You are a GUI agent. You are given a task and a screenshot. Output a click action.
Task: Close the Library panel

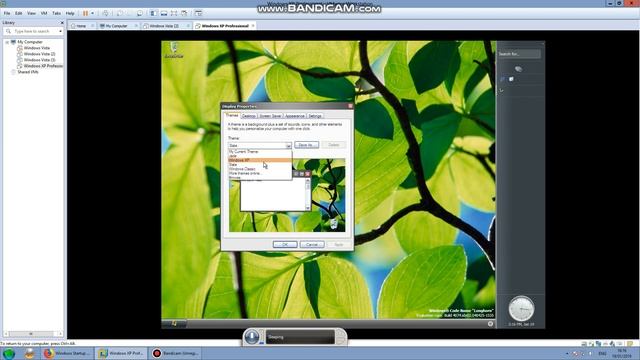click(x=62, y=23)
